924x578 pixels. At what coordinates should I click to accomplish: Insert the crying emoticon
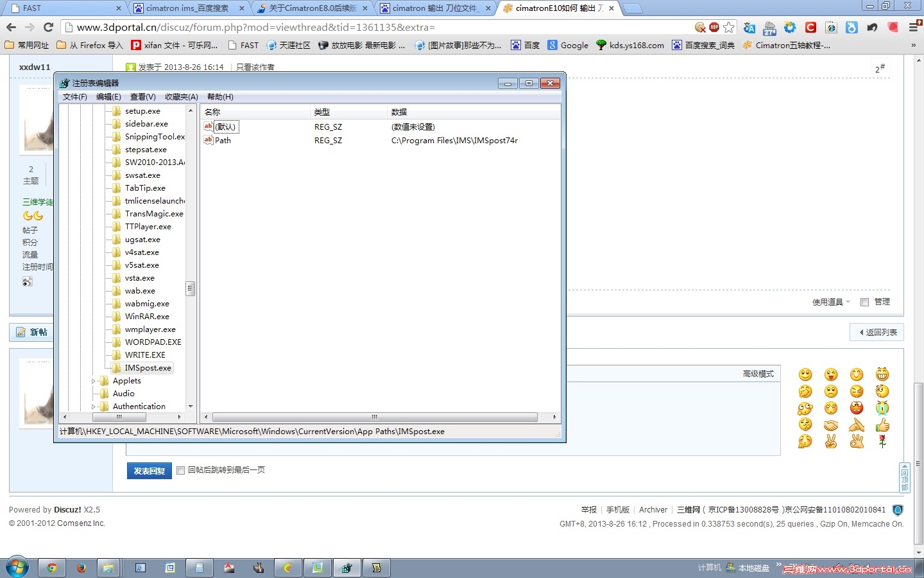pyautogui.click(x=882, y=408)
